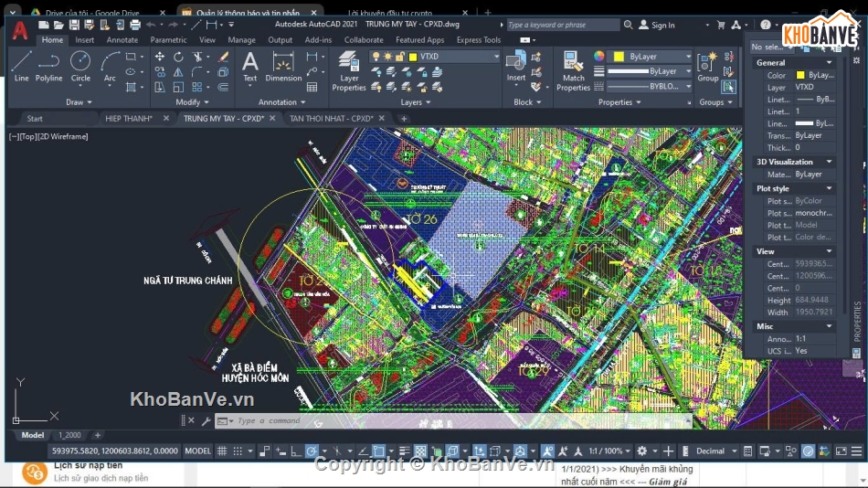Screen dimensions: 868x488
Task: Toggle lineweight display in status bar
Action: click(x=405, y=451)
